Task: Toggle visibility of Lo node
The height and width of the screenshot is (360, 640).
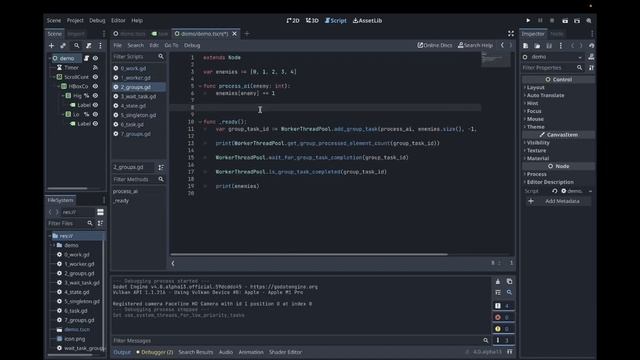Action: 95,115
